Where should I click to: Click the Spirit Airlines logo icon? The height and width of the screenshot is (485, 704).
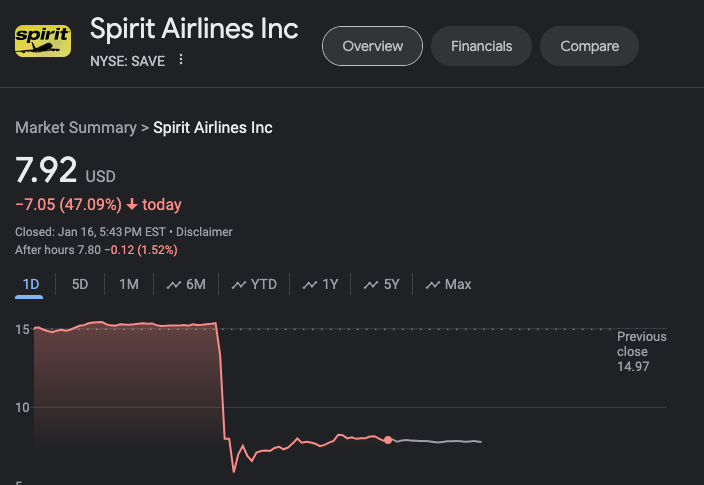tap(42, 40)
